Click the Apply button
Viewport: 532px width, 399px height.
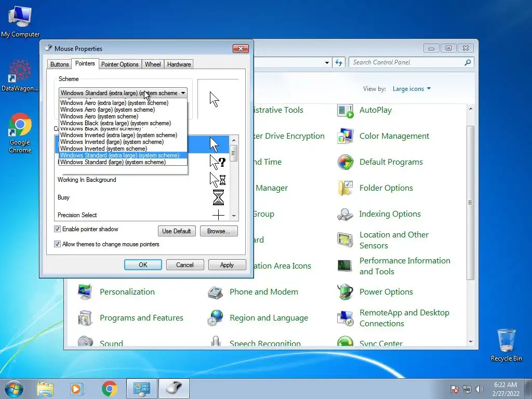coord(227,264)
